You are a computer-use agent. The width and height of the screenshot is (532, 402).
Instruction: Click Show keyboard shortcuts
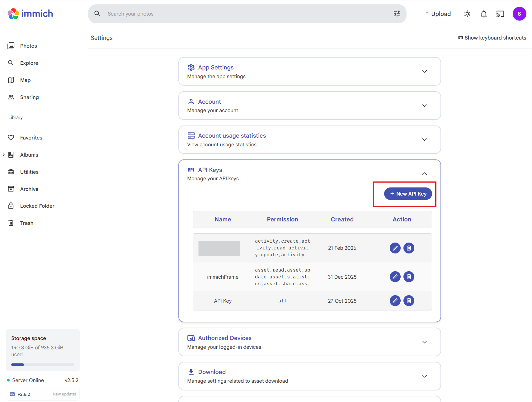(492, 38)
